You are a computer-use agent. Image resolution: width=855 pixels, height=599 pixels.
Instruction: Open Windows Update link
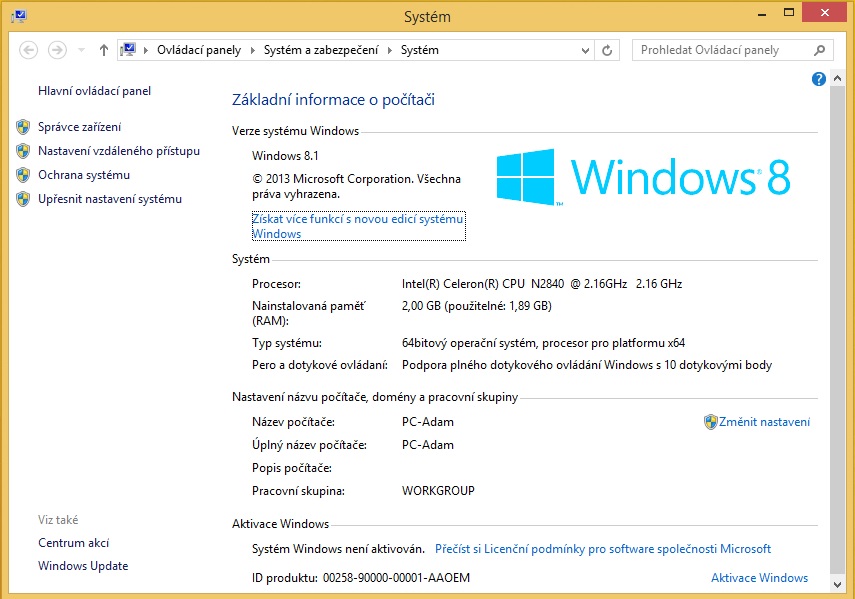[83, 566]
